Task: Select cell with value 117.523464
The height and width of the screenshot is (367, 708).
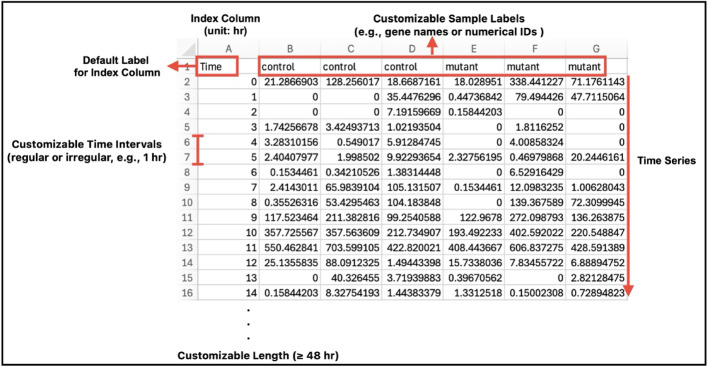Action: (x=289, y=217)
